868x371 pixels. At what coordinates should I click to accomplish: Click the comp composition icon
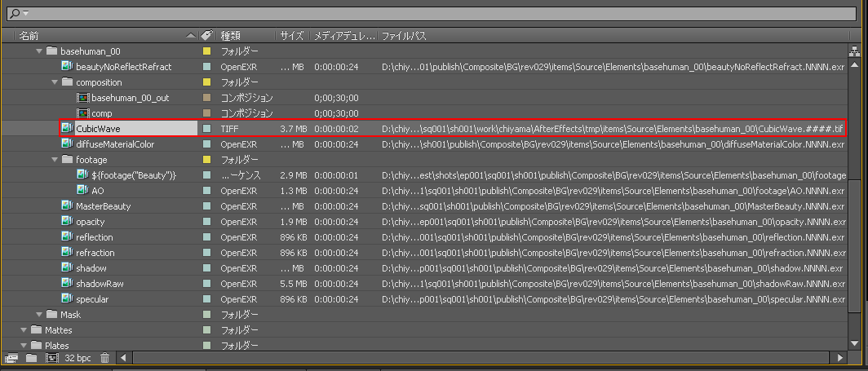(x=83, y=113)
